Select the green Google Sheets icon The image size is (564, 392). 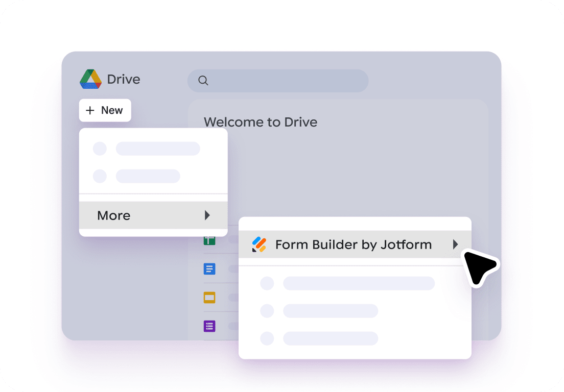click(209, 240)
